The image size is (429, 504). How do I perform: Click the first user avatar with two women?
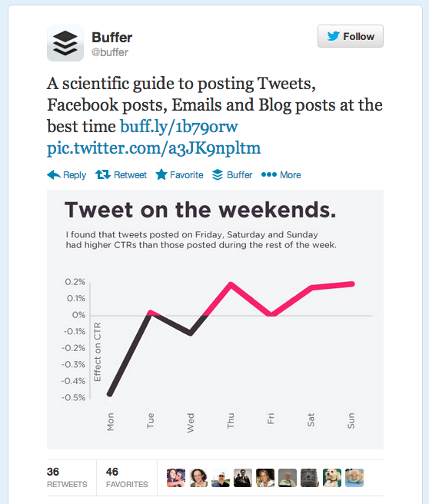coord(176,478)
